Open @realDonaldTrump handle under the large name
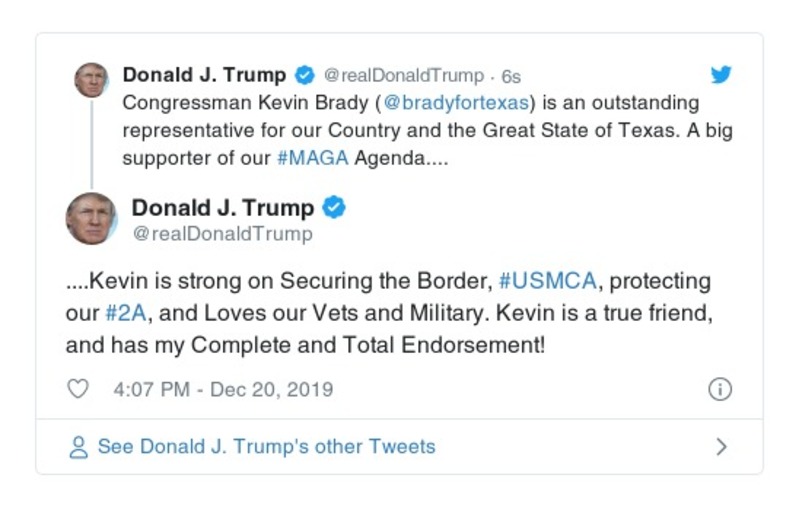 (222, 234)
